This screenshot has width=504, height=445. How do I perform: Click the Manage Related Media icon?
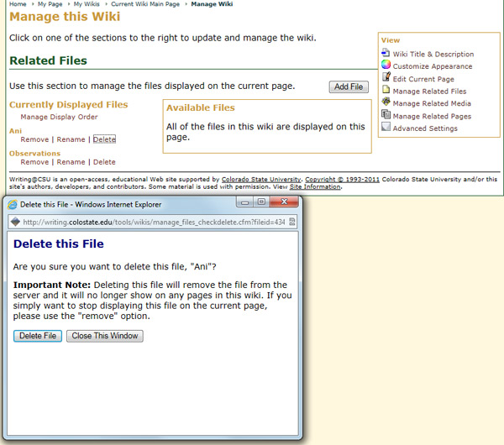click(386, 102)
